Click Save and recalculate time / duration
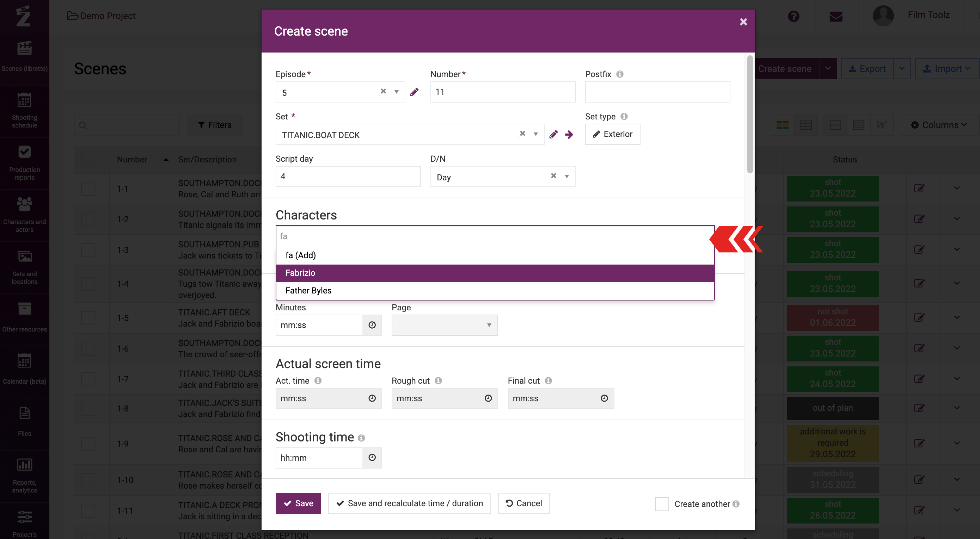Screen dimensions: 980x539 click(x=409, y=503)
